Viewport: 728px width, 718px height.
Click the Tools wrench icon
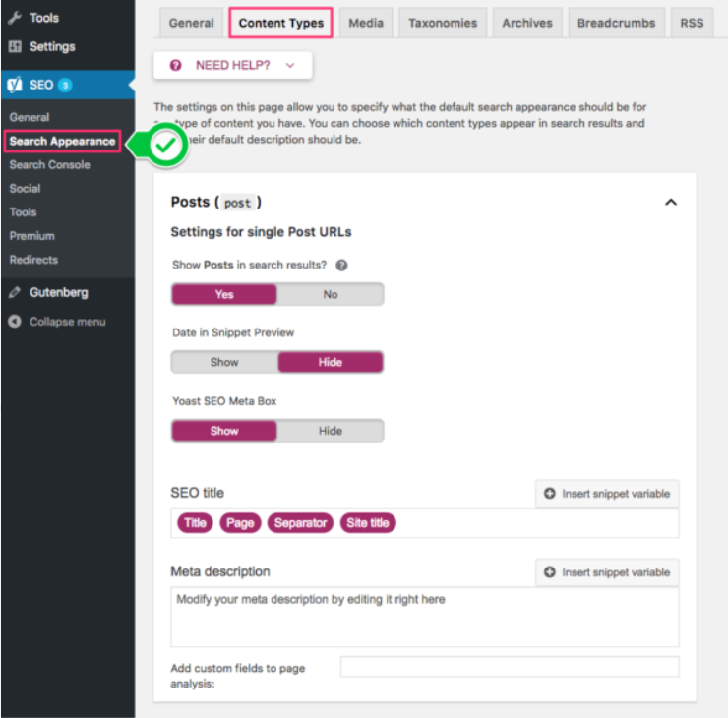(15, 18)
